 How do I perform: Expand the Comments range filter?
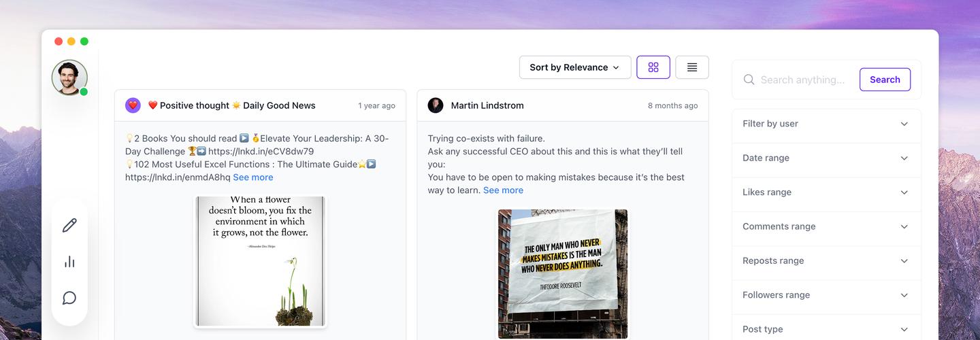[826, 226]
